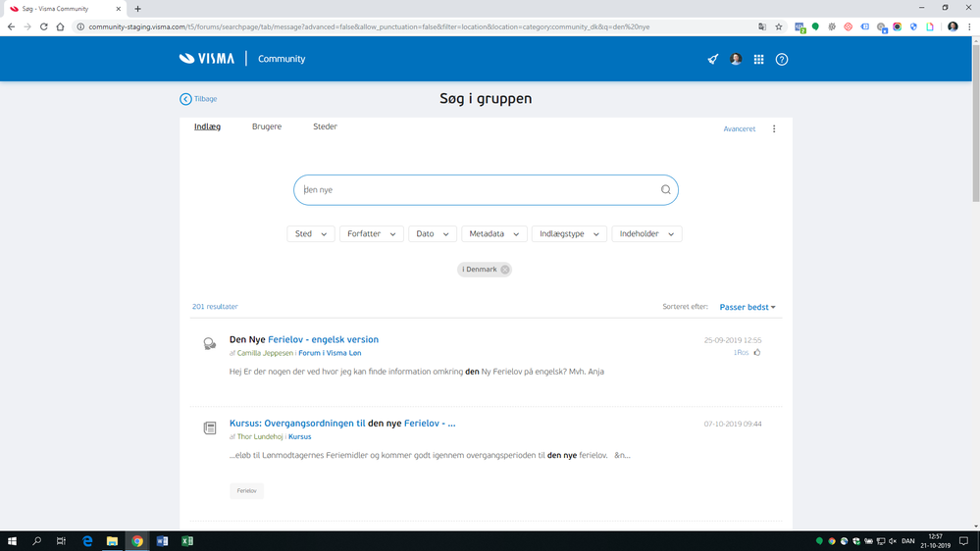Open 'Forum i Visma Løn' link
The width and height of the screenshot is (980, 551).
[x=330, y=353]
